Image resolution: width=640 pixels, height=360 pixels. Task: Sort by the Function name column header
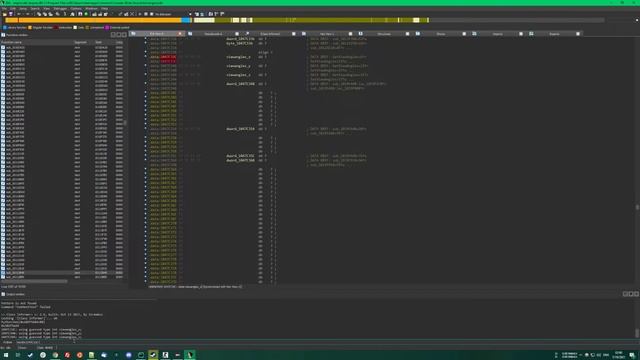(37, 42)
